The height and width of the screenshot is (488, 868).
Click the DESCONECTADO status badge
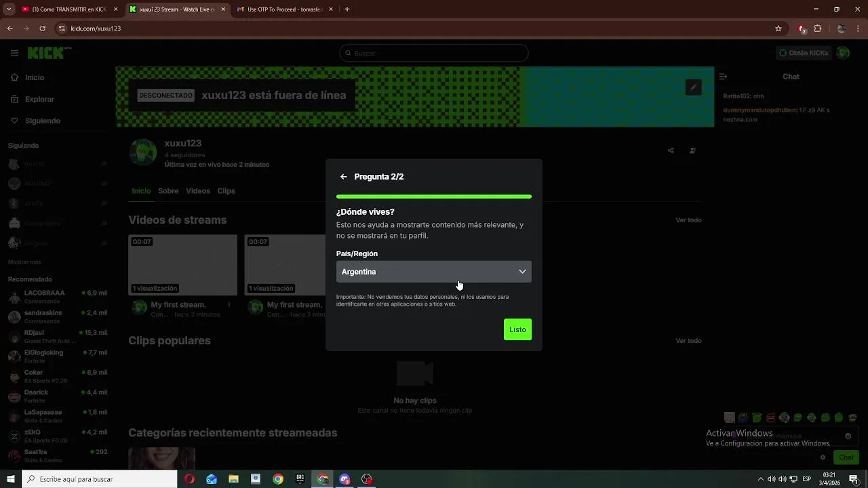166,96
